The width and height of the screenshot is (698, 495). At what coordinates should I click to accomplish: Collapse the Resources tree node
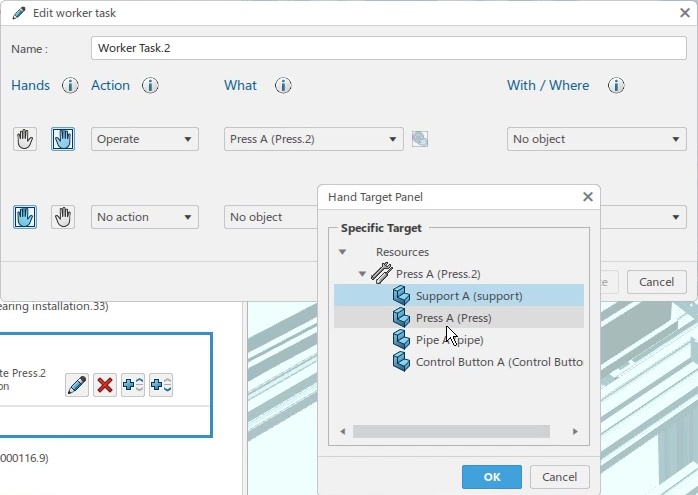tap(342, 252)
